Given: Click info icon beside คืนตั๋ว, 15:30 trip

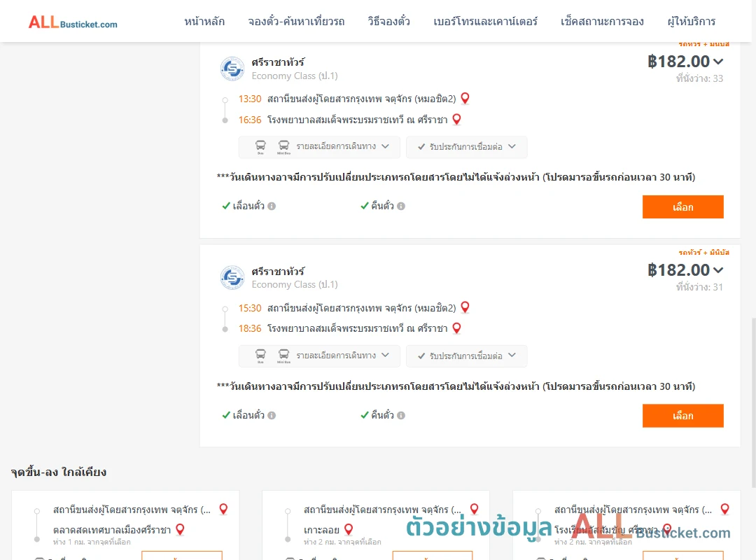Looking at the screenshot, I should 401,415.
